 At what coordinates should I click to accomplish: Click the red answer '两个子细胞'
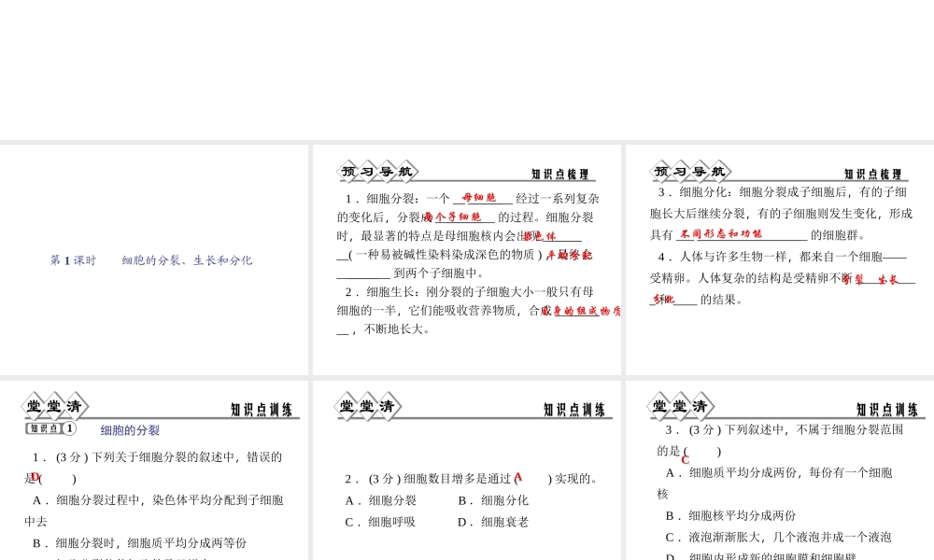[x=451, y=217]
